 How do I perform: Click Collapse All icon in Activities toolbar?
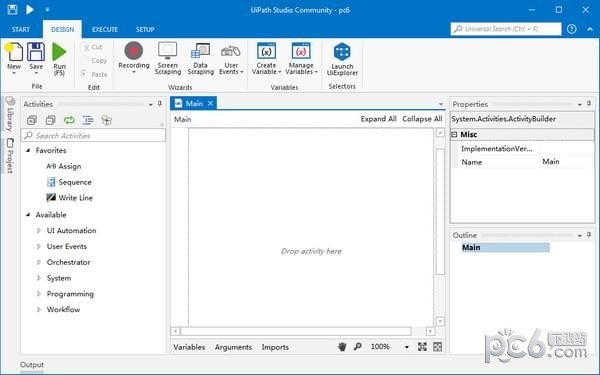coord(51,120)
